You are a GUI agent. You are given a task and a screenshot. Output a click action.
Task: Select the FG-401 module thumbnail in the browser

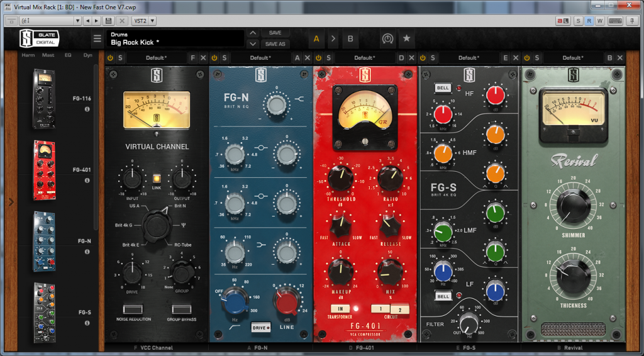click(x=44, y=170)
